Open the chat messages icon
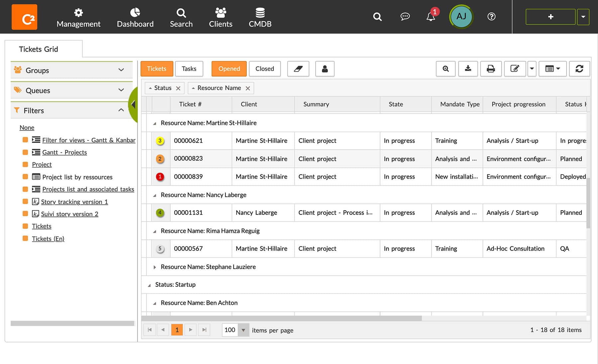This screenshot has width=598, height=364. 405,17
